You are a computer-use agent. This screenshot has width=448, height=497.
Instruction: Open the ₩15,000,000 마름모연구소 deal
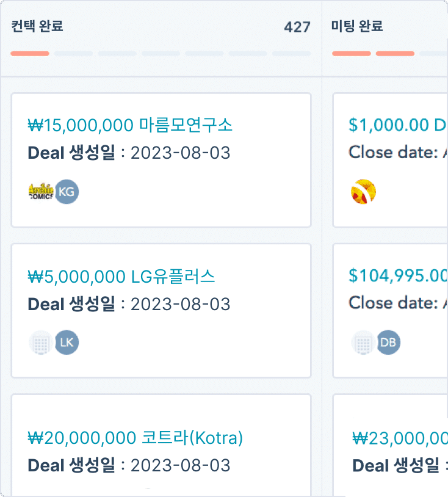130,125
